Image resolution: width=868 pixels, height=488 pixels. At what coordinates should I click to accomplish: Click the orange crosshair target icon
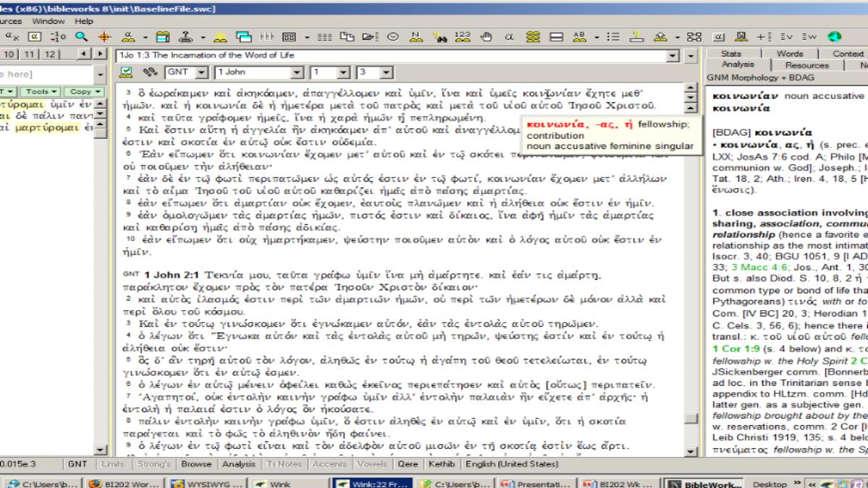pos(104,36)
